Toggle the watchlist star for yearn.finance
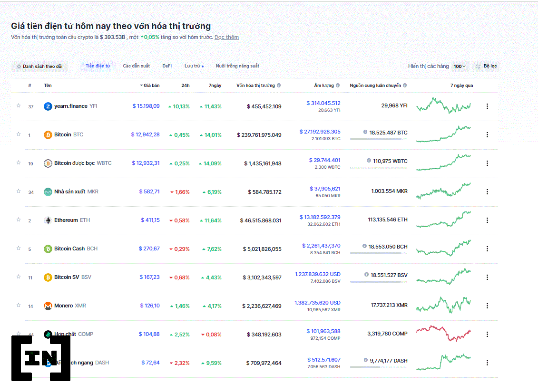The image size is (538, 392). click(19, 105)
